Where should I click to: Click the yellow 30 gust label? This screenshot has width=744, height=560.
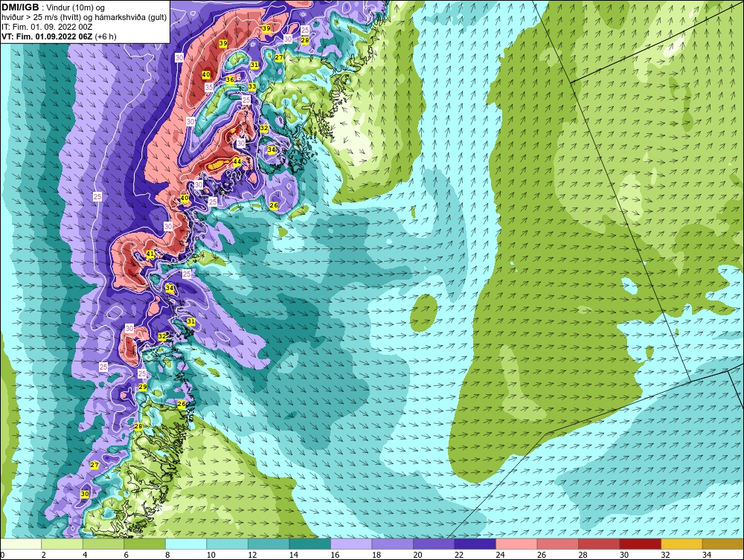(x=85, y=494)
